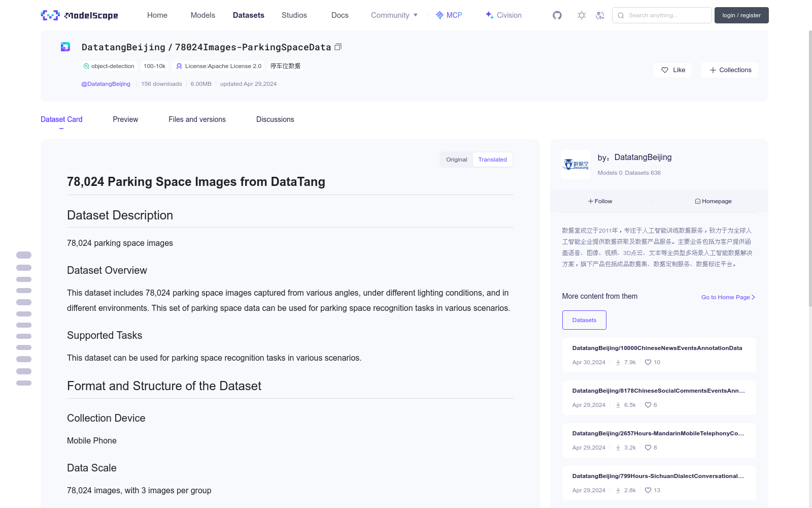Screen dimensions: 812x508
Task: Expand the Community dropdown menu
Action: point(394,15)
